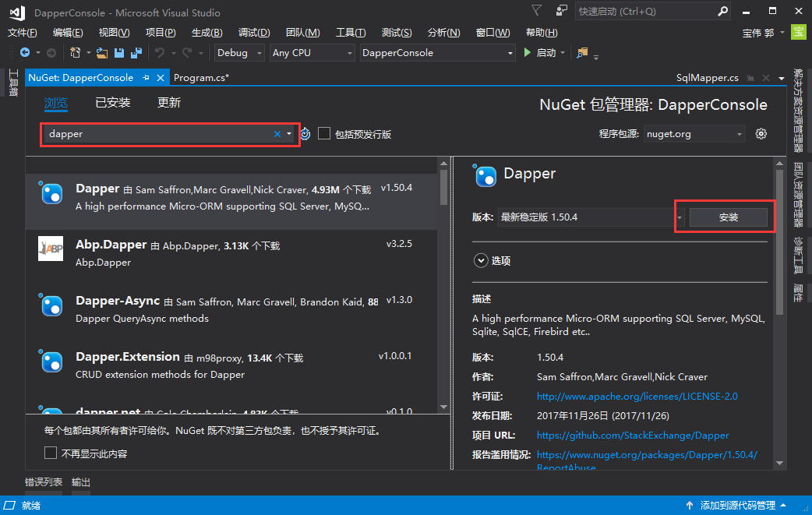Clear the dapper search text
The image size is (812, 515).
click(277, 134)
